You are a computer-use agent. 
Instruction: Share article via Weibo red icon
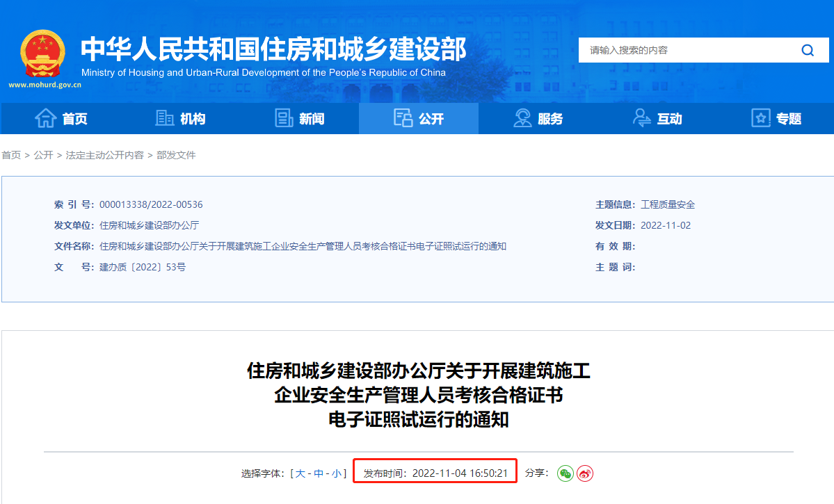click(585, 473)
